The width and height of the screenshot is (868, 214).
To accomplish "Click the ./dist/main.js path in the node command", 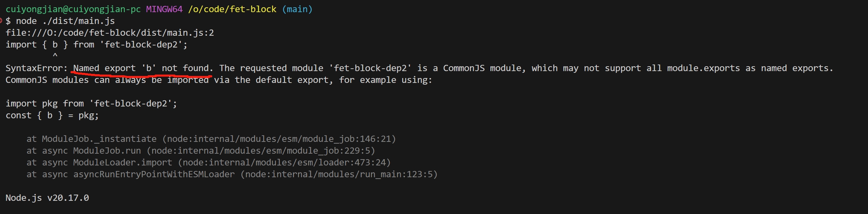I will point(78,21).
